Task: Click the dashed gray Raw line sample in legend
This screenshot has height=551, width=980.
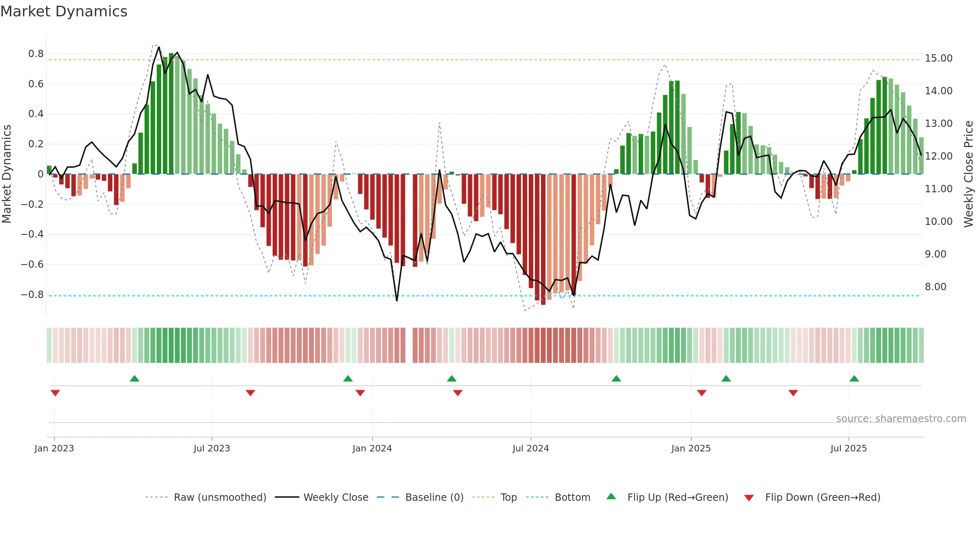Action: tap(156, 497)
